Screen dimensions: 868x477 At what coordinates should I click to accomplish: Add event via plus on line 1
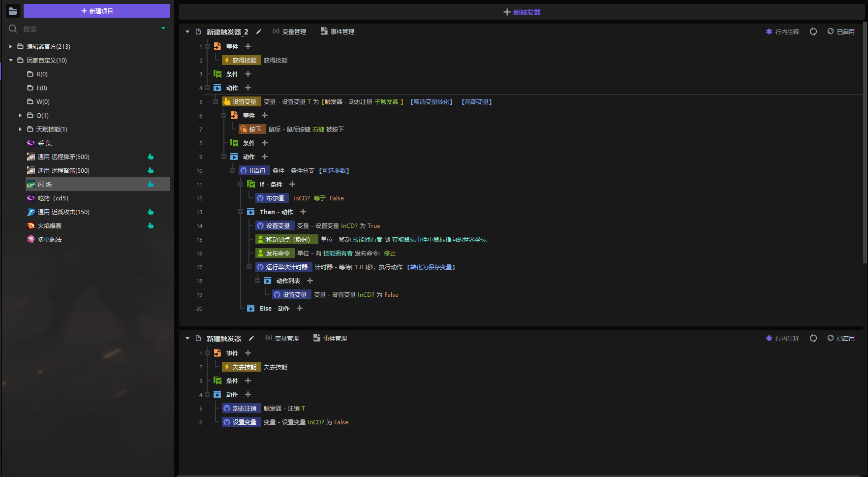coord(248,47)
